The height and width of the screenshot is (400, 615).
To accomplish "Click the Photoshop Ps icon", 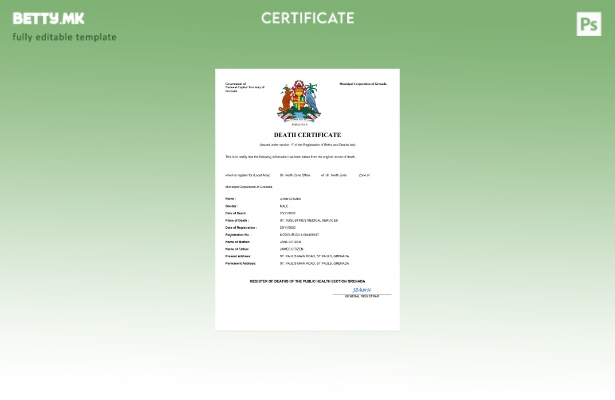I will [x=589, y=24].
